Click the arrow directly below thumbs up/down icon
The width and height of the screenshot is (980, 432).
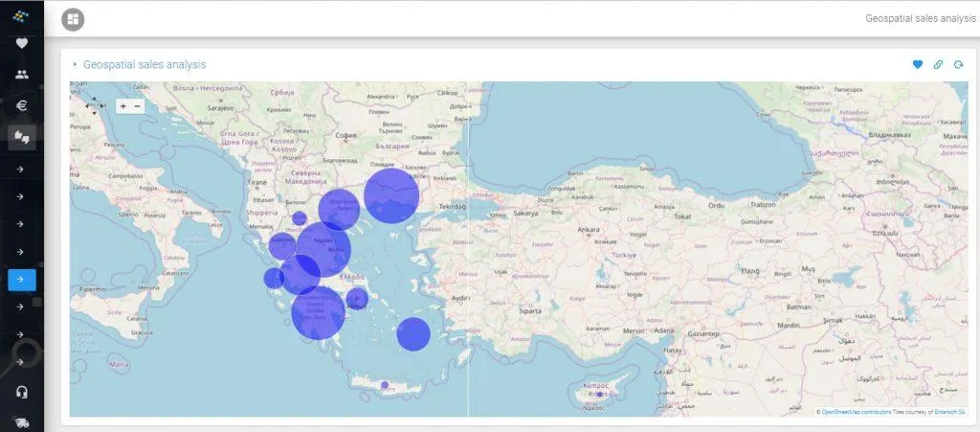click(x=21, y=169)
